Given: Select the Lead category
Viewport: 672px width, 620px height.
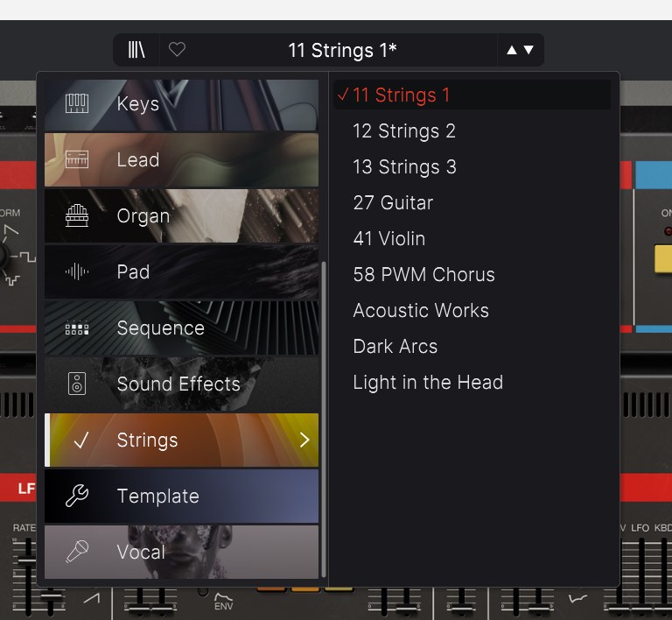Looking at the screenshot, I should click(138, 160).
